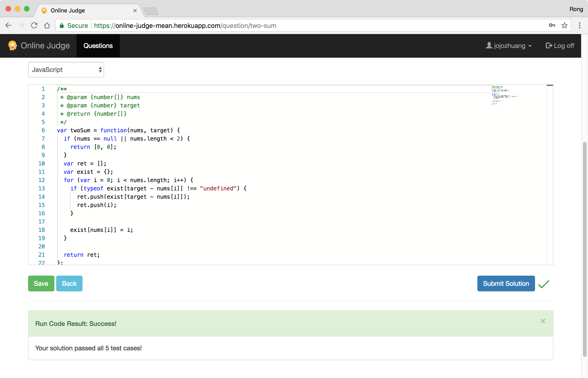
Task: Click the 'var ret = [];' line
Action: coord(85,163)
